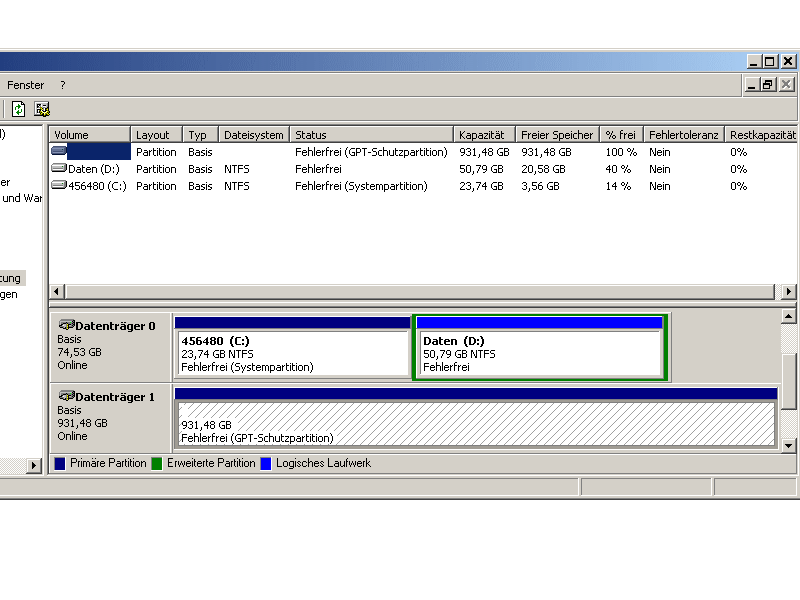Sort by the Dateisystem column header
This screenshot has width=800, height=600.
pyautogui.click(x=254, y=135)
